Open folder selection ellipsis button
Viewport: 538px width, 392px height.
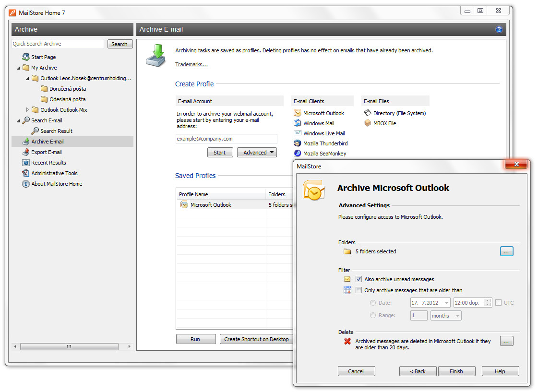click(x=506, y=251)
